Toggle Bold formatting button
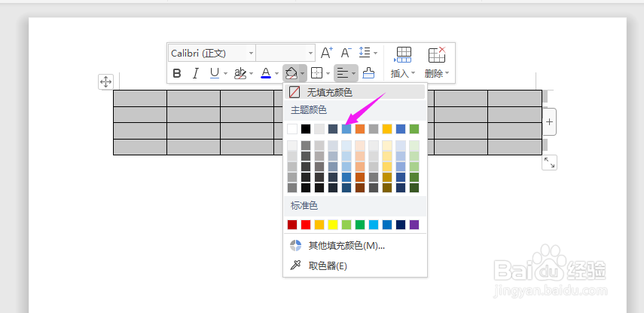Screen dimensions: 644x313 [x=177, y=73]
